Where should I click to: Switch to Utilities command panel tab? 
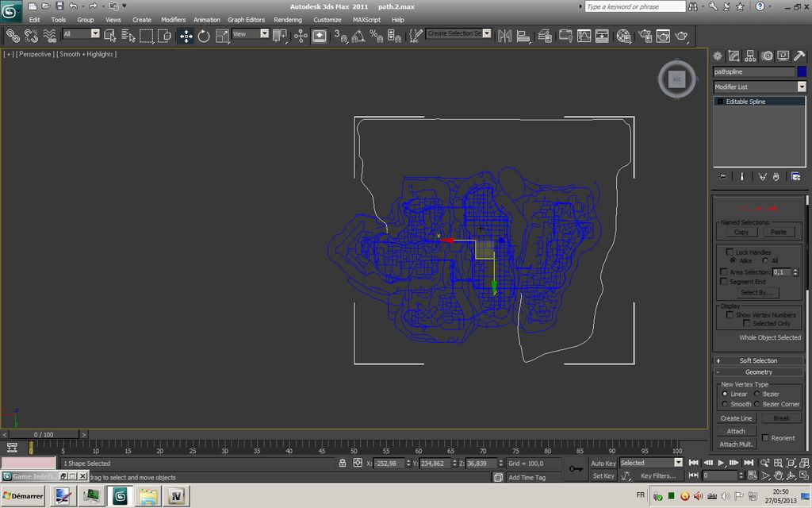(x=799, y=56)
